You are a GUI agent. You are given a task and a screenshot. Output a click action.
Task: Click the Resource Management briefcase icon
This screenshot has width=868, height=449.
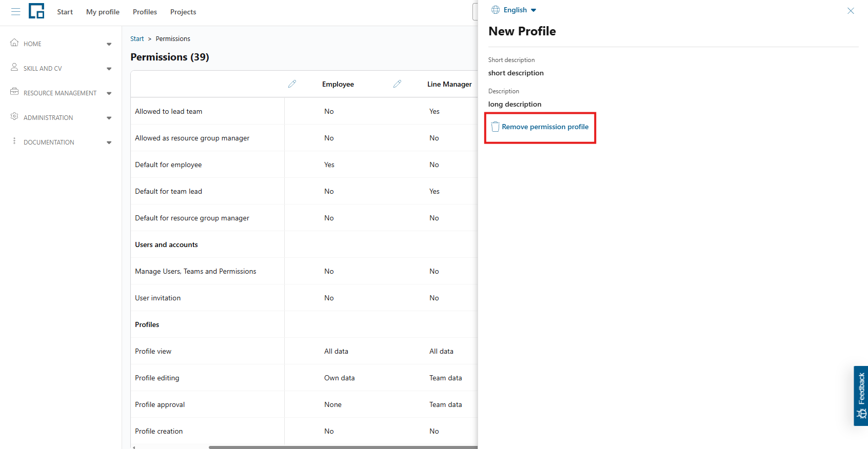pyautogui.click(x=14, y=92)
